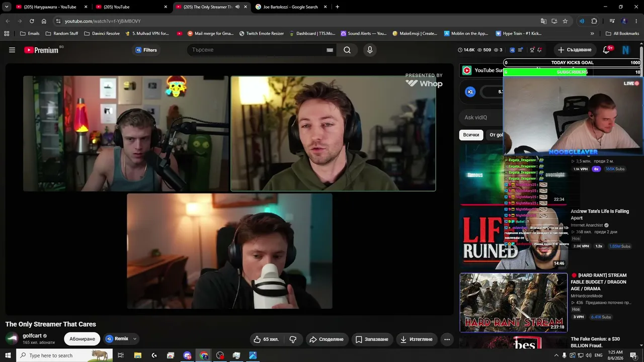Open vidIQ alerts bell icon
The image size is (644, 362).
[x=539, y=50]
